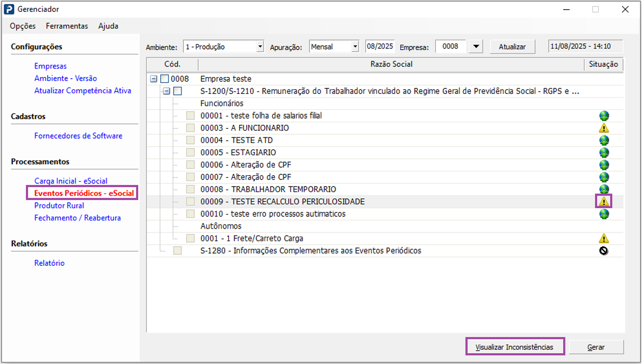Select Eventos Periódicos - eSocial
The width and height of the screenshot is (642, 364).
84,193
